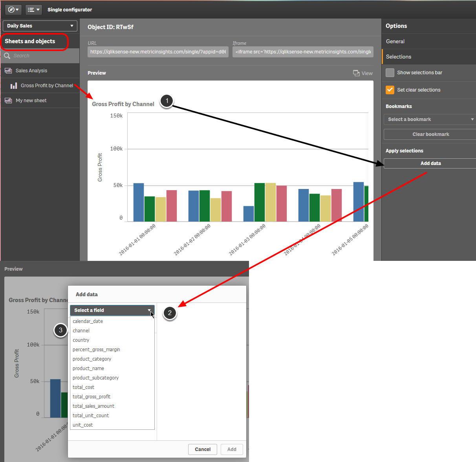The width and height of the screenshot is (476, 462).
Task: Toggle Show selections bar checkbox
Action: (x=390, y=73)
